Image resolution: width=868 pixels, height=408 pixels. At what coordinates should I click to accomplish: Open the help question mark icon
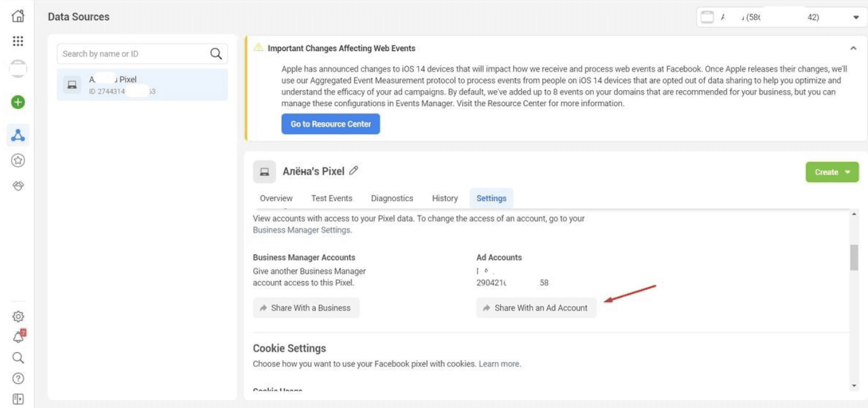(18, 379)
